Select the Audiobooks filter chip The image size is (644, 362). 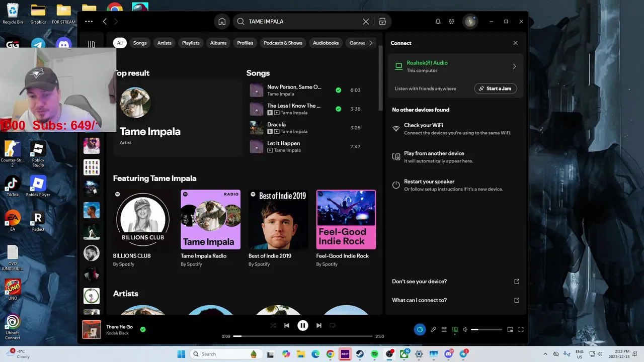[326, 43]
